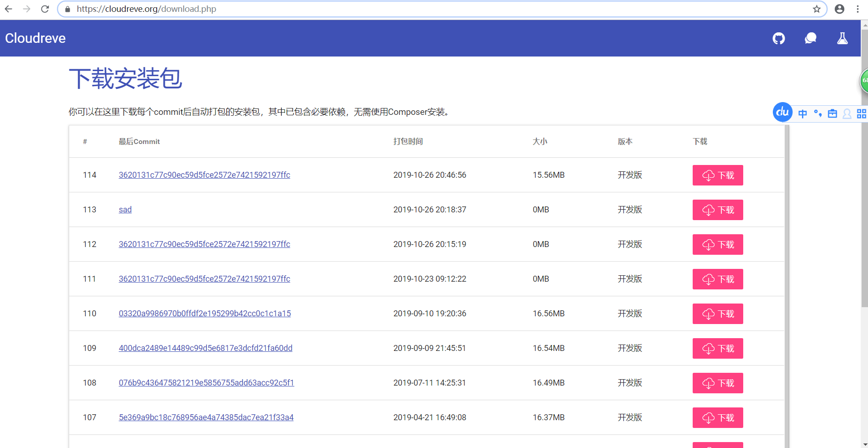
Task: Open the Baidu IME toolbox icon
Action: 833,113
